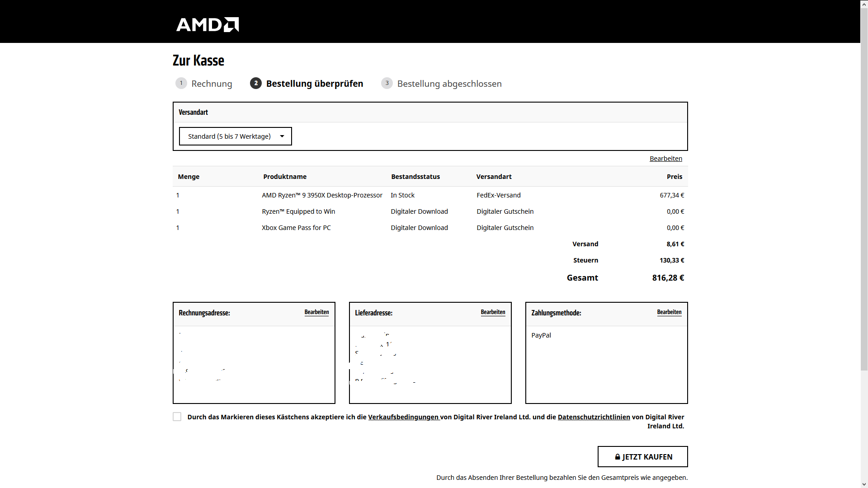Click the filled circle icon of step 2

256,83
